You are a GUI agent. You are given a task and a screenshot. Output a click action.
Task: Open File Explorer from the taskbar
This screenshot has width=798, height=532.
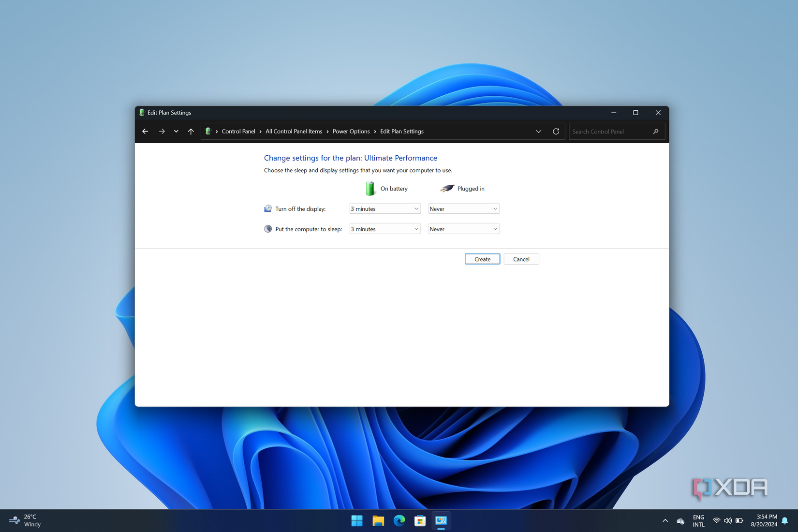click(x=378, y=521)
